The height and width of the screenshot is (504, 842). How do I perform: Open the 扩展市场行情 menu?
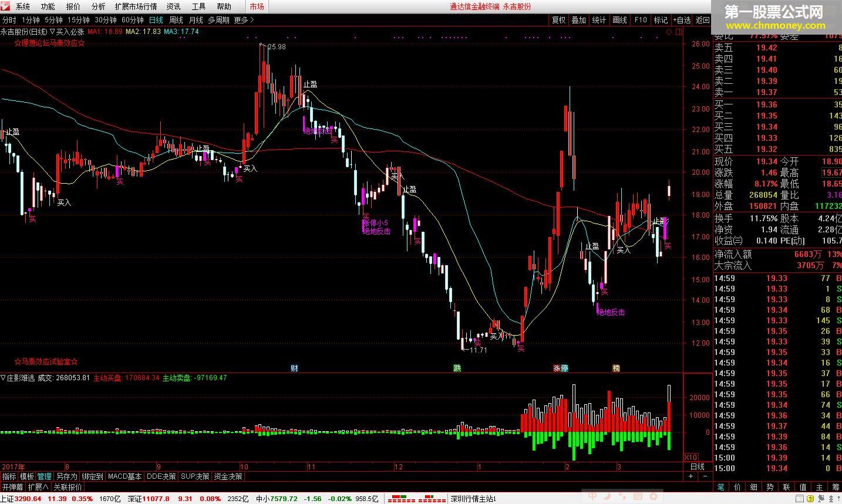point(136,6)
